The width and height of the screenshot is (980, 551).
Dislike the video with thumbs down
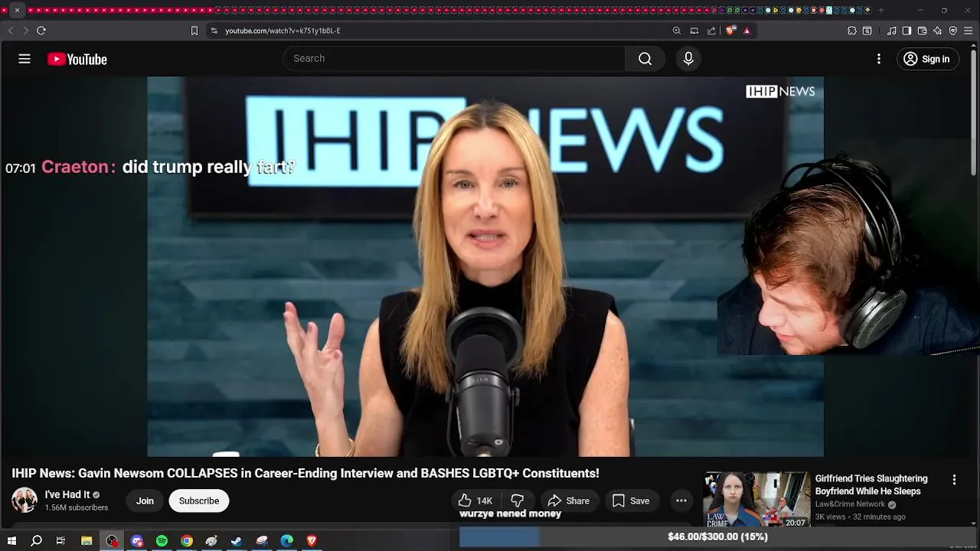(518, 500)
